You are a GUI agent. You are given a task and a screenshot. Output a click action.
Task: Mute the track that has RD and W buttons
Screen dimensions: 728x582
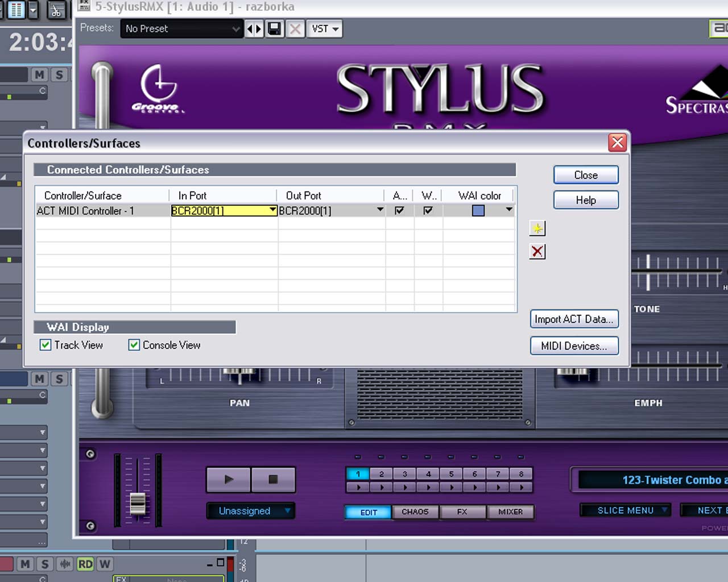(x=25, y=564)
